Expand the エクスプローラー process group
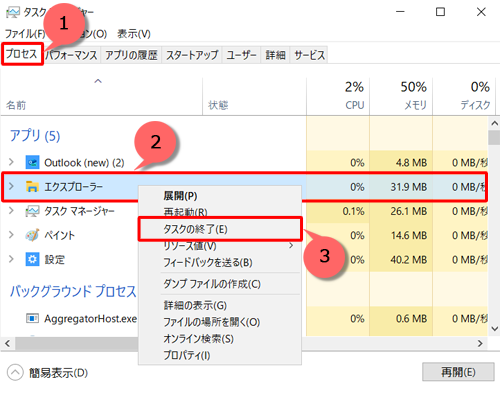The height and width of the screenshot is (393, 500). pos(11,186)
